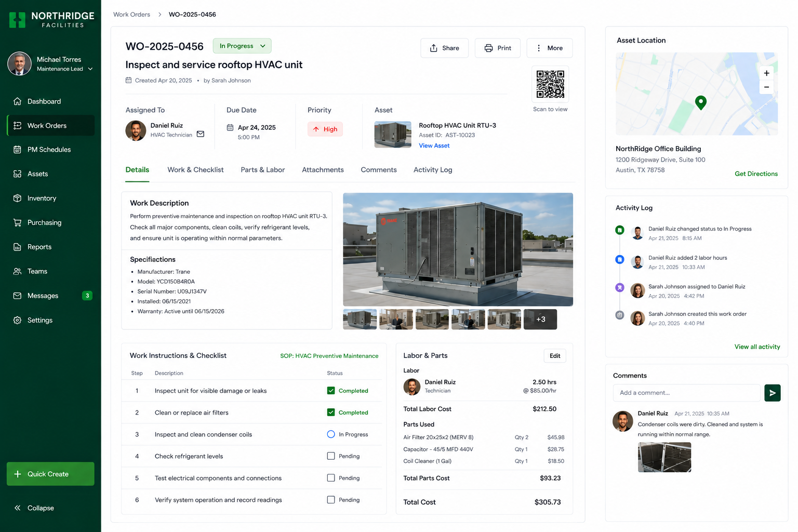Open View Asset link
The image size is (798, 532).
pos(434,145)
